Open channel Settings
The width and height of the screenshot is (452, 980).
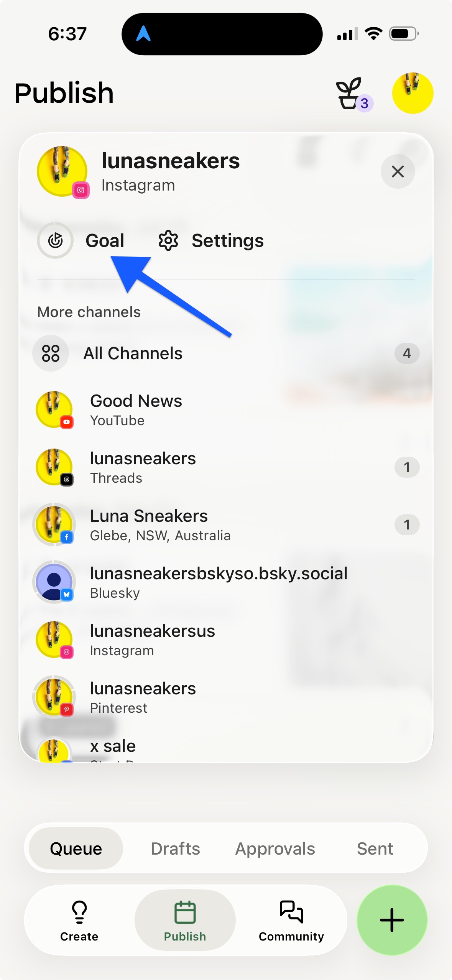211,240
